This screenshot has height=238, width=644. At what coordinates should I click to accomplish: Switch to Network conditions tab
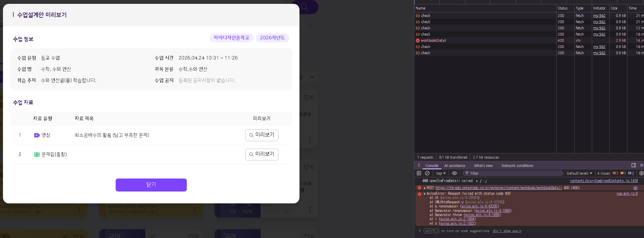click(517, 166)
